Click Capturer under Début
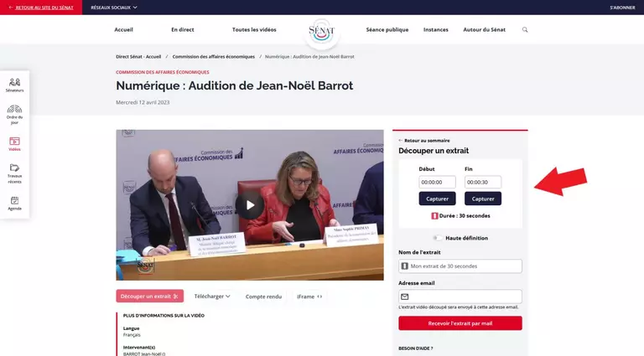Screen dimensions: 644x356 (437, 199)
